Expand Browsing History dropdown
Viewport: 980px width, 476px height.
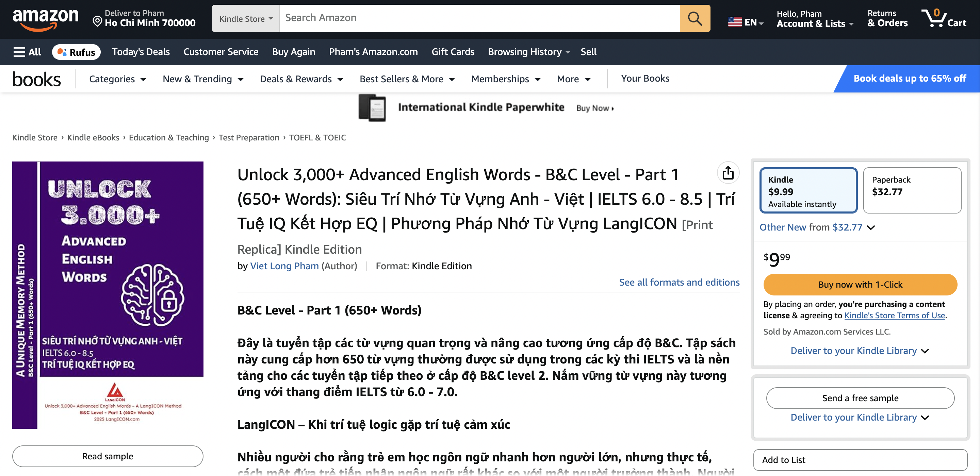(529, 52)
